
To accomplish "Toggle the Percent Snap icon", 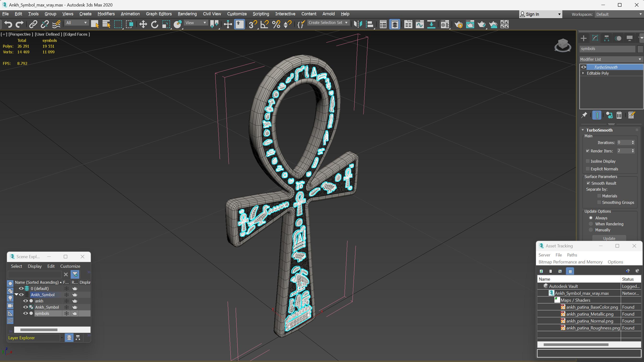I will (x=276, y=24).
